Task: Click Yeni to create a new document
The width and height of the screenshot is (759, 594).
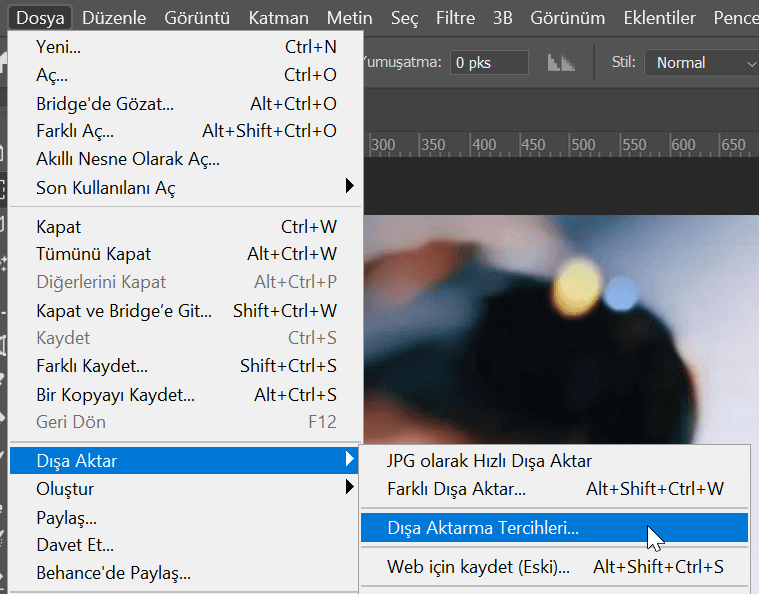Action: (58, 47)
